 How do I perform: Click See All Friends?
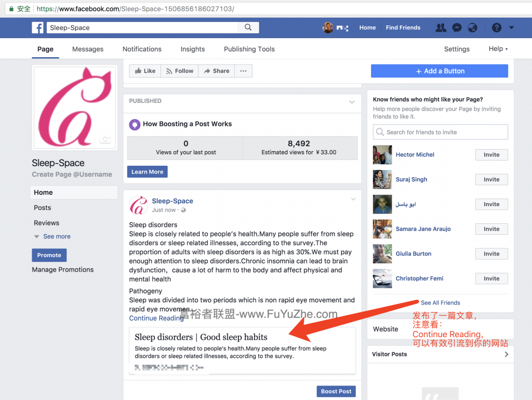(x=441, y=303)
